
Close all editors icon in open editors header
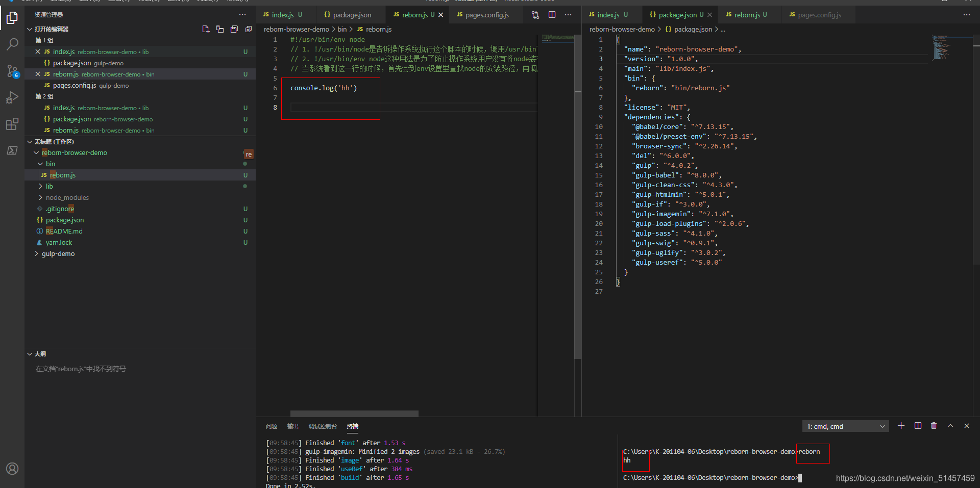point(249,29)
